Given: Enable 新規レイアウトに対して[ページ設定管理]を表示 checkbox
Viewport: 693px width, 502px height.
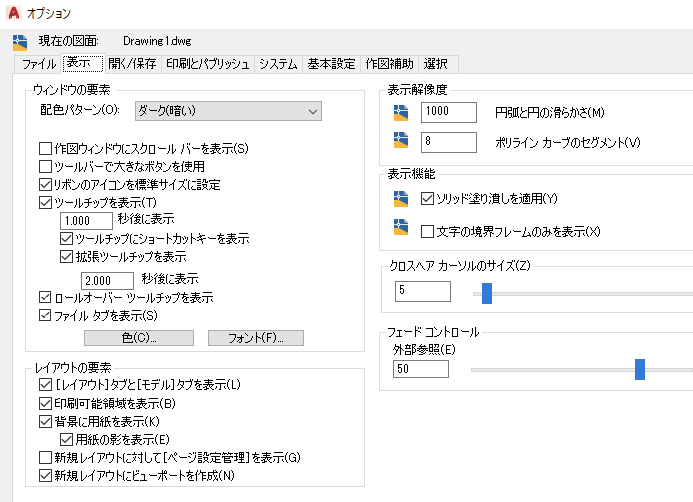Looking at the screenshot, I should point(46,457).
